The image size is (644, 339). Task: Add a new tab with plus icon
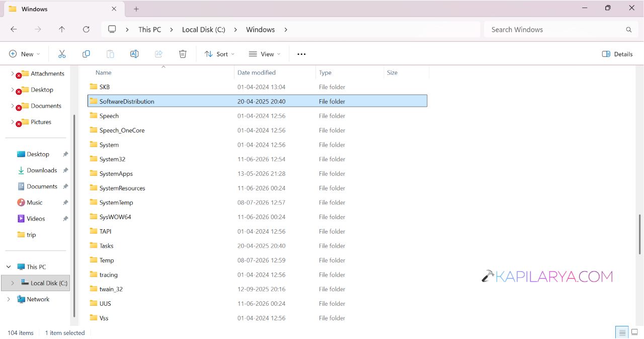[136, 9]
